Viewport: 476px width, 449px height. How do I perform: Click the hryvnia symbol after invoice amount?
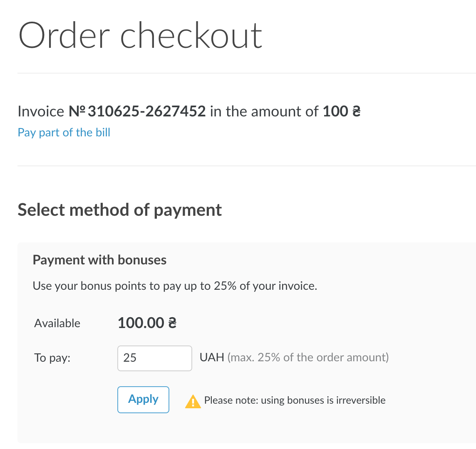pos(356,111)
